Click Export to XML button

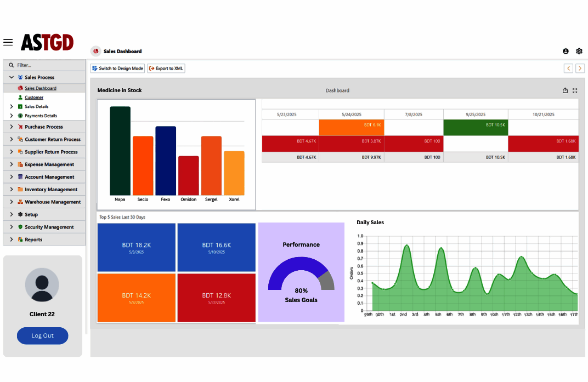pos(166,68)
